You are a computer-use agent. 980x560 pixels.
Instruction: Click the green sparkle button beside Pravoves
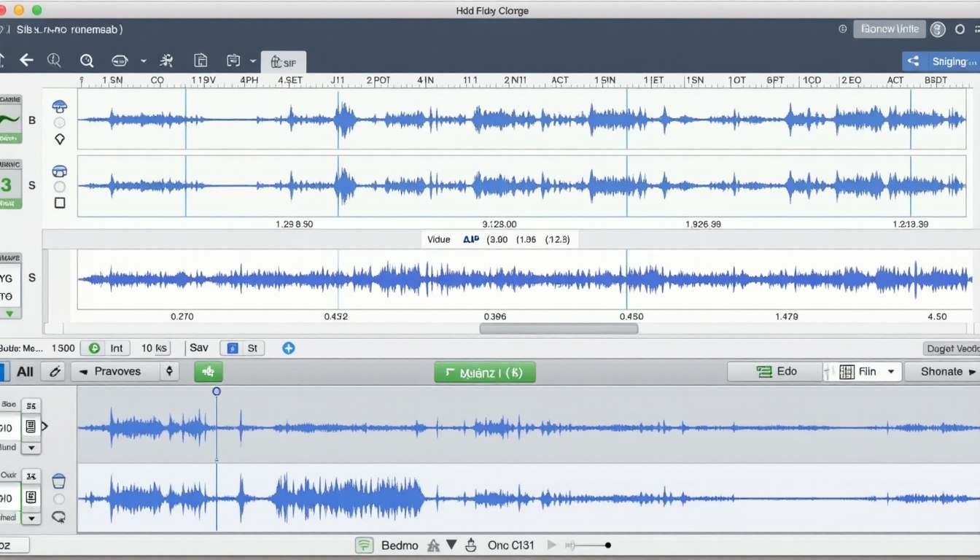209,372
